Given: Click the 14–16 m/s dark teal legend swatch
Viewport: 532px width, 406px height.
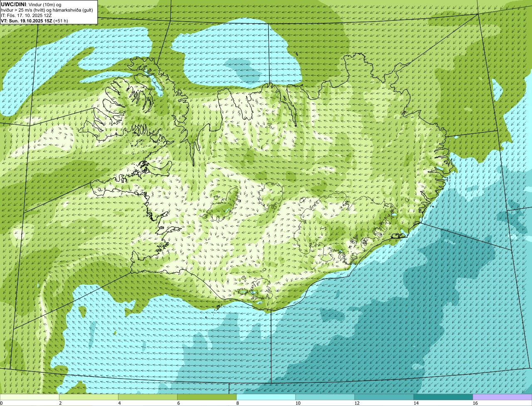Looking at the screenshot, I should (x=443, y=397).
